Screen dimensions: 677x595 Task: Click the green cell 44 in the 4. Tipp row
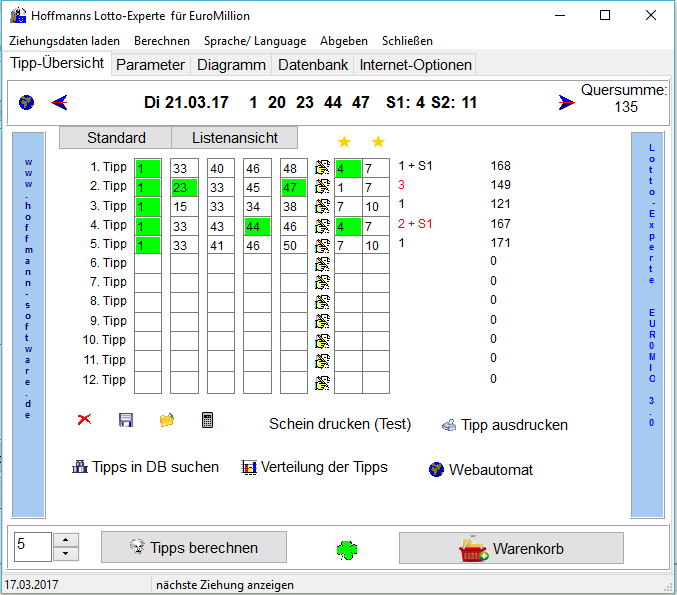click(x=257, y=226)
